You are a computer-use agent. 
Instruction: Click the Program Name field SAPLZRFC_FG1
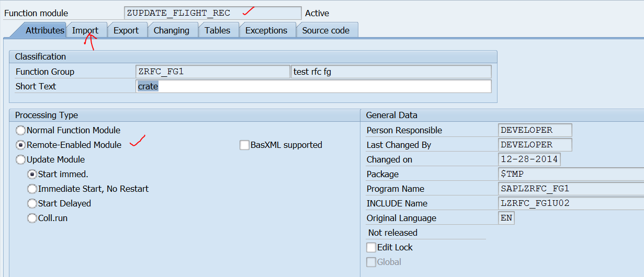(571, 189)
